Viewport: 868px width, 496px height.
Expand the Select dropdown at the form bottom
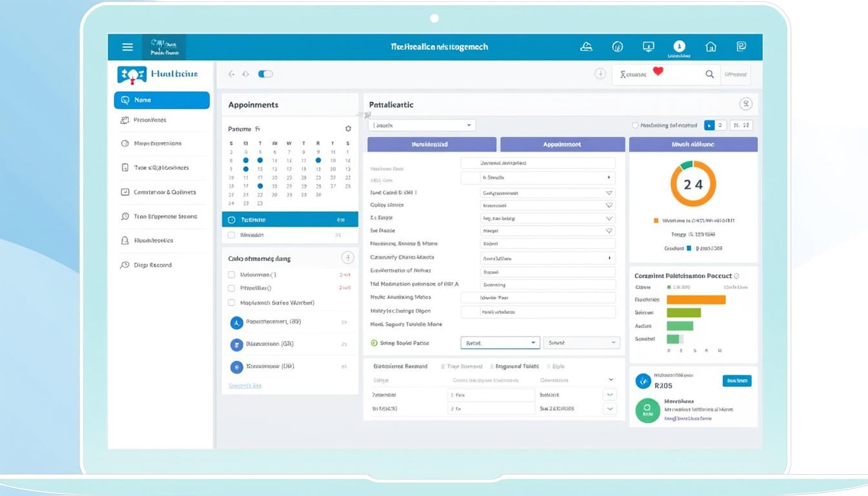point(499,342)
